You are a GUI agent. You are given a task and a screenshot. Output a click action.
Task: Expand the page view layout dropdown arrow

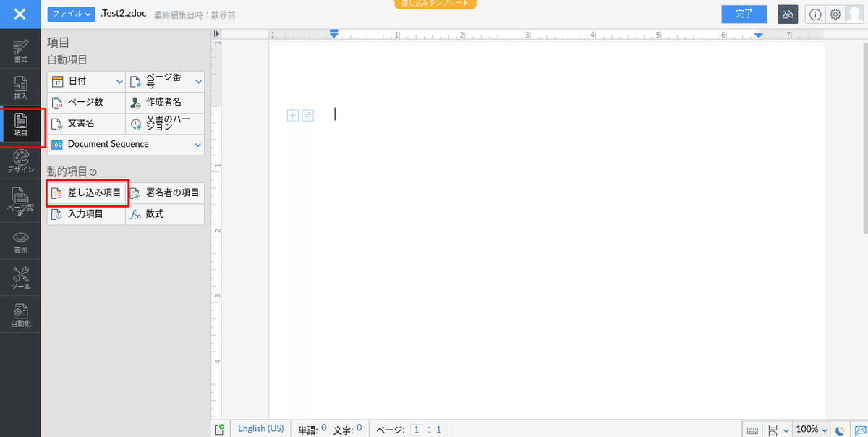[786, 430]
